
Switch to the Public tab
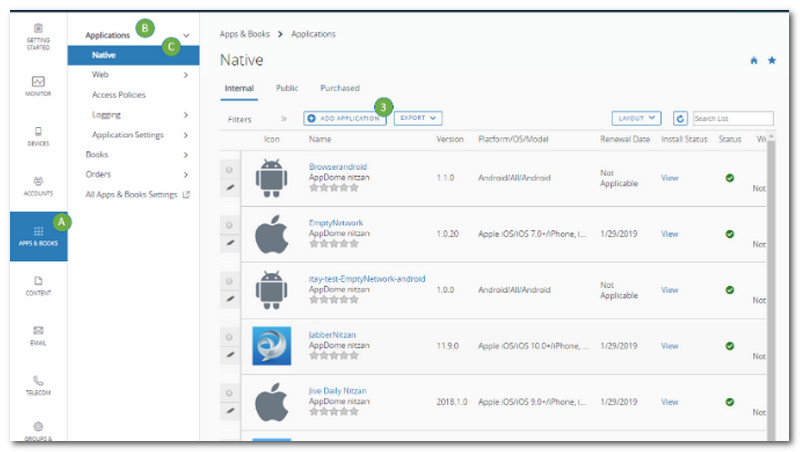(287, 88)
